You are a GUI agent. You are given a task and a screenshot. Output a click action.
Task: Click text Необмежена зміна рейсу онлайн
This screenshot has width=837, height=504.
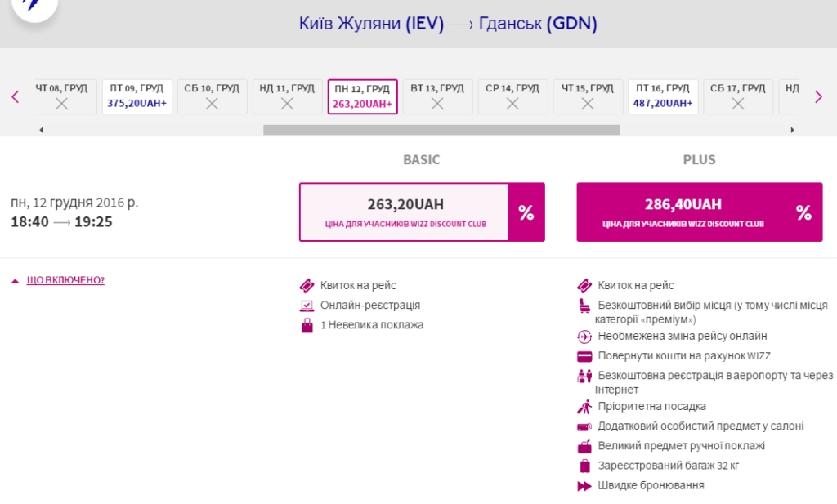point(683,336)
